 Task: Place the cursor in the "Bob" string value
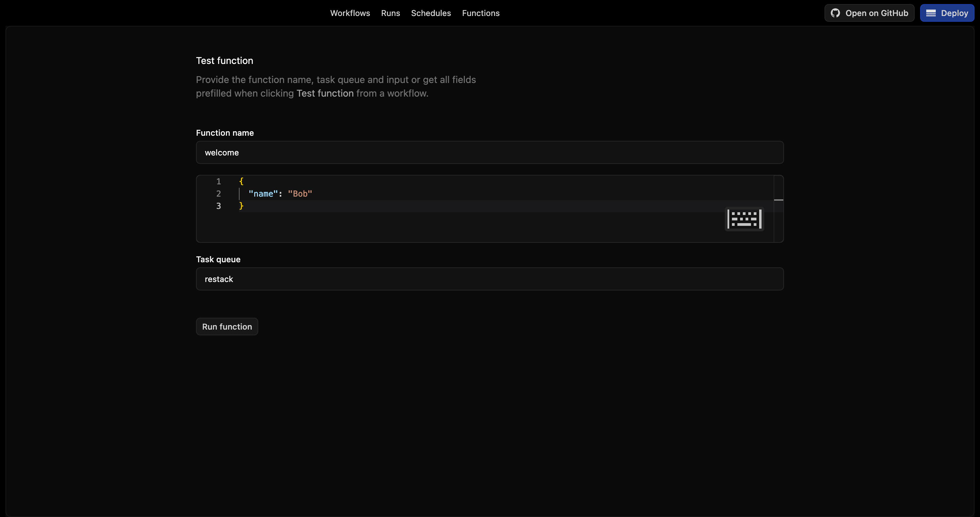click(300, 194)
